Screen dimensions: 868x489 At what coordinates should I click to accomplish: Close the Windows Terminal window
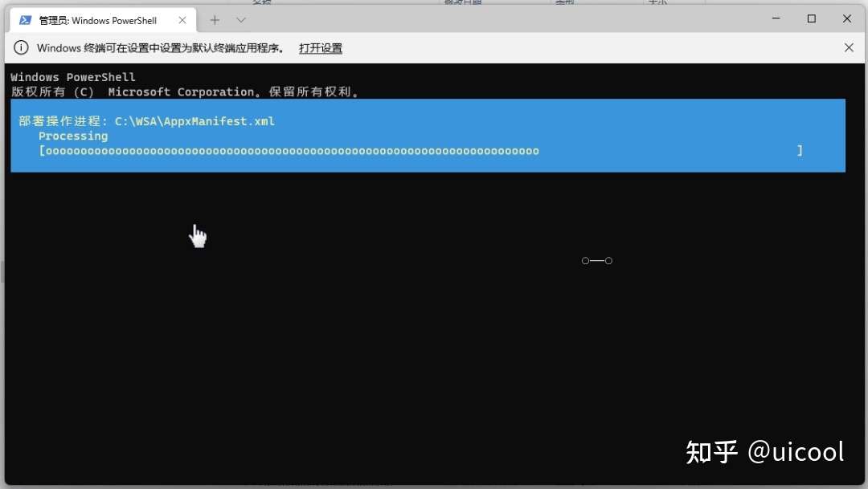tap(847, 18)
